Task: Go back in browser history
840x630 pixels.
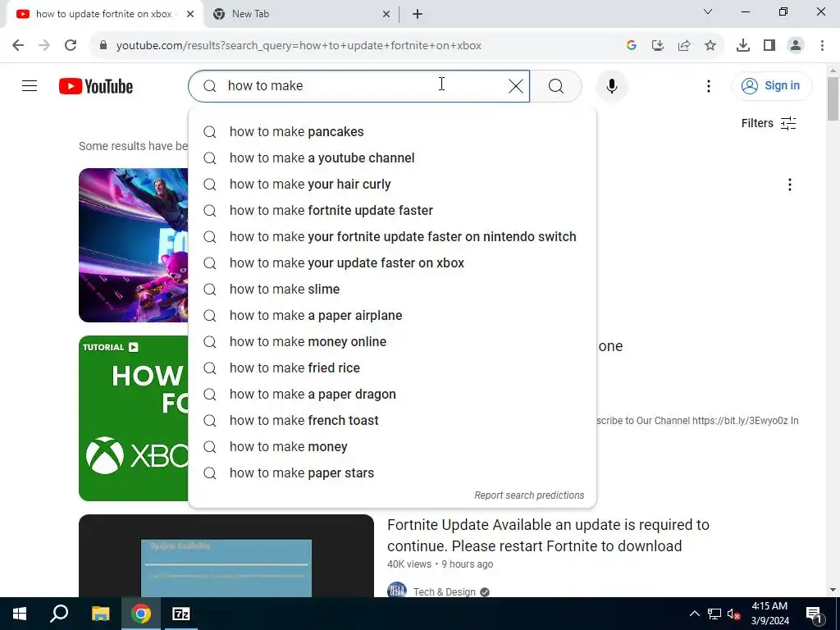Action: pyautogui.click(x=18, y=45)
